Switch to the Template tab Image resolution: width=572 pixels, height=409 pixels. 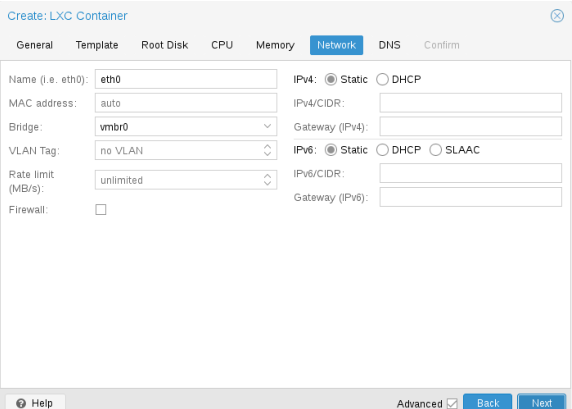tap(97, 45)
